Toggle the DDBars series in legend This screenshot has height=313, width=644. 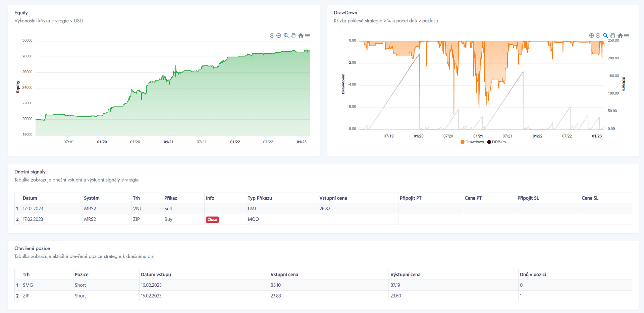(497, 142)
